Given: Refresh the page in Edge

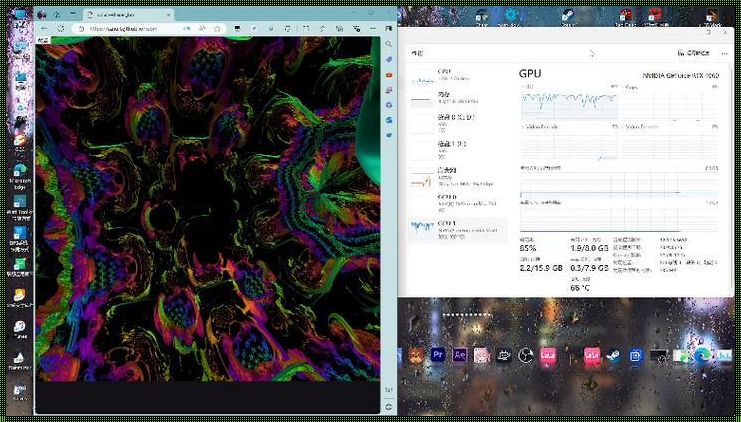Looking at the screenshot, I should click(60, 29).
